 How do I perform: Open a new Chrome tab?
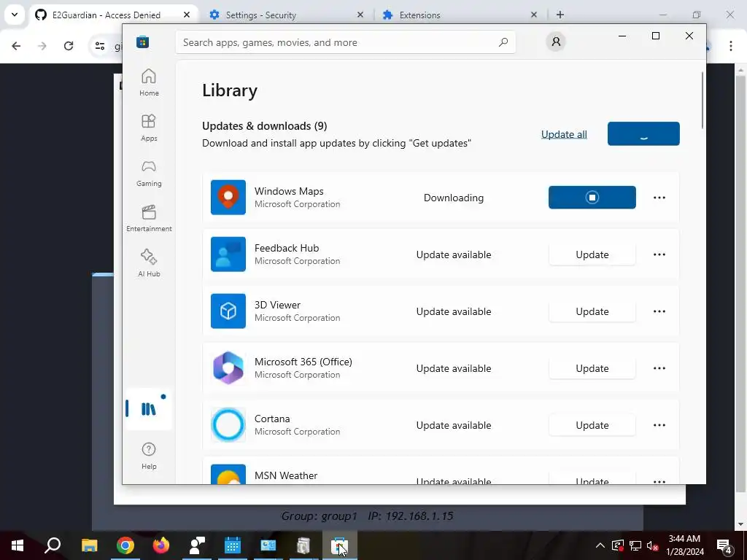560,15
